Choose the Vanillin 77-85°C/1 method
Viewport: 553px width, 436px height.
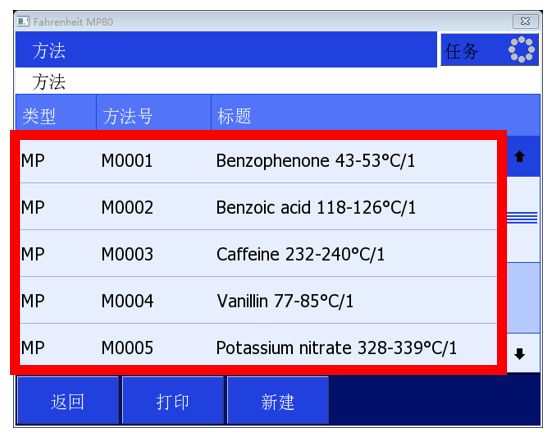[258, 300]
